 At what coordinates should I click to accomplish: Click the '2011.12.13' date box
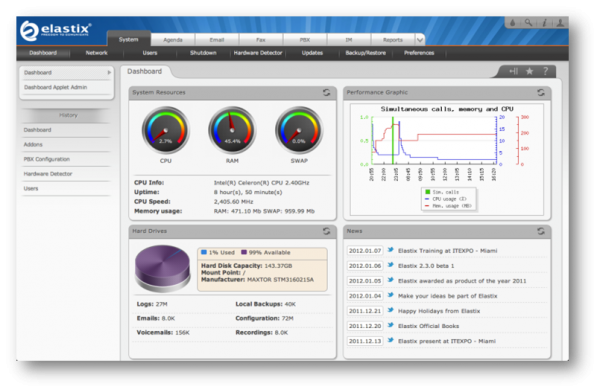(365, 341)
